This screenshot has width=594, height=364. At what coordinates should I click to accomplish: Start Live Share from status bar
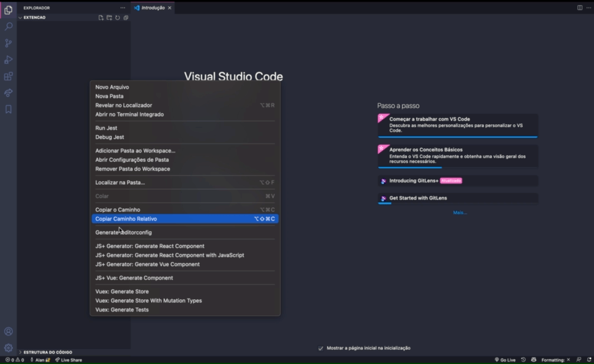click(x=69, y=360)
